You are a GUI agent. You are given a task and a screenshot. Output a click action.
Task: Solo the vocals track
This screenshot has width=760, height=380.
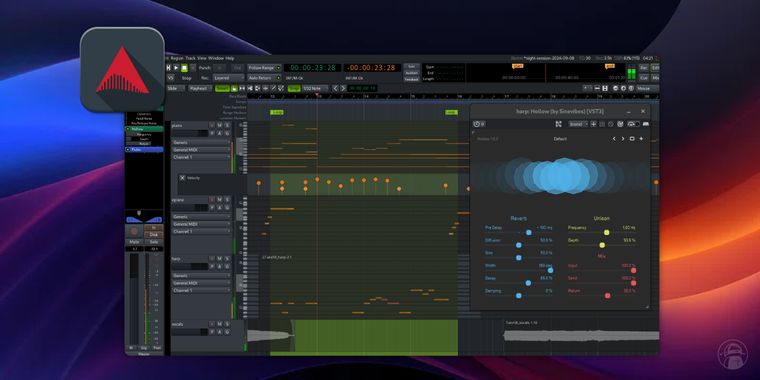226,324
